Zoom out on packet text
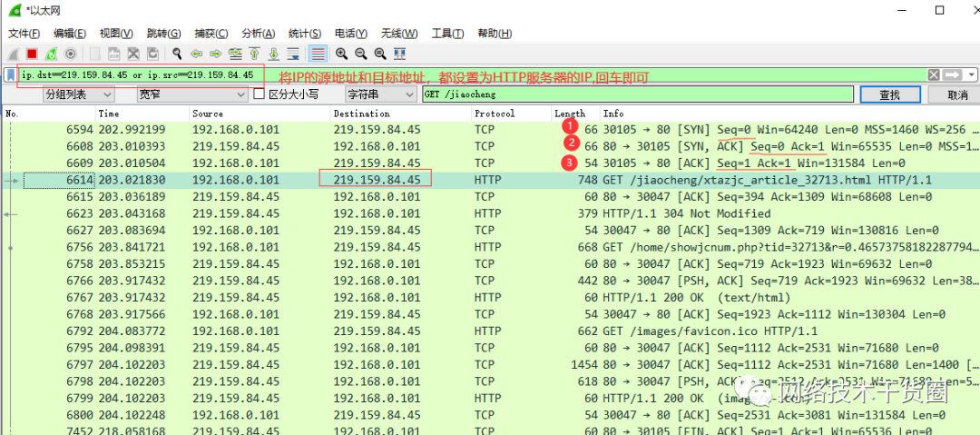Viewport: 980px width, 435px height. point(360,54)
